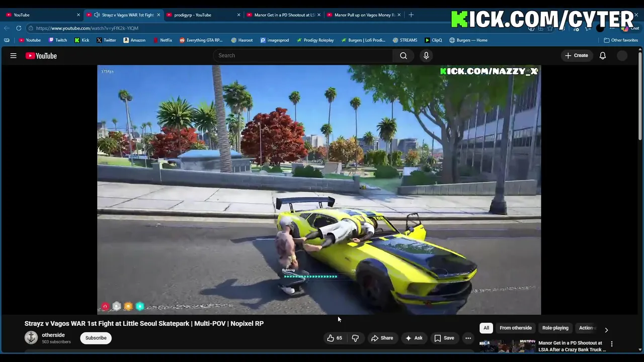The width and height of the screenshot is (644, 362).
Task: Open the Kick bookmark
Action: pos(82,40)
